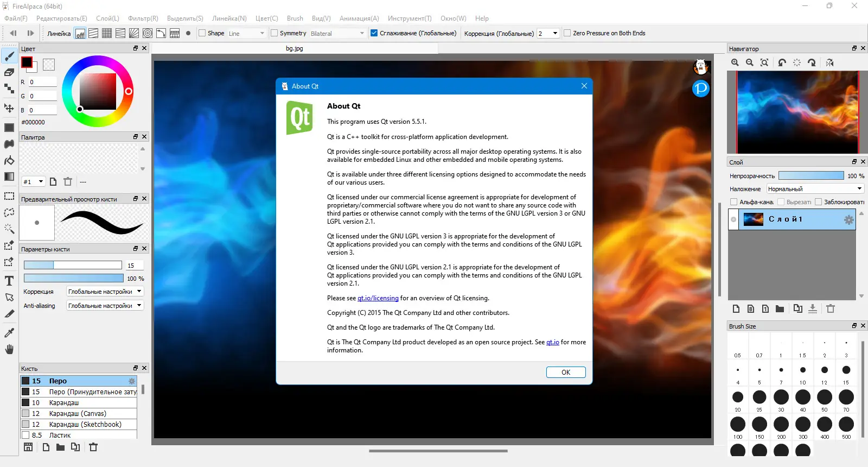Select the Gradient tool
The image size is (868, 467).
pyautogui.click(x=9, y=176)
